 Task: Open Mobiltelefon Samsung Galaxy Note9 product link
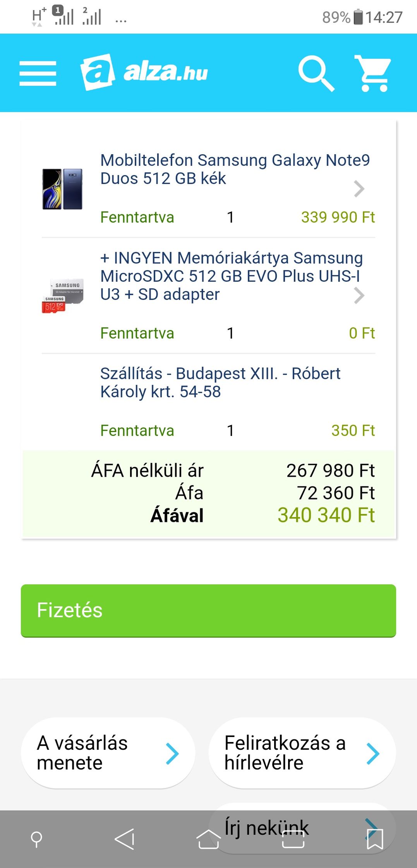tap(235, 169)
